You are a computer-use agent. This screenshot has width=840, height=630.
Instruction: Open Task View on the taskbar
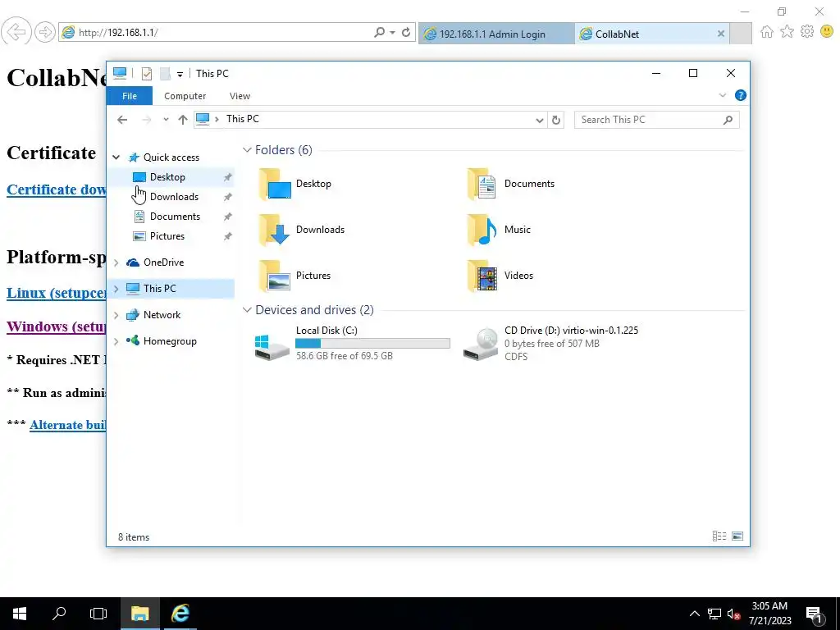point(98,614)
